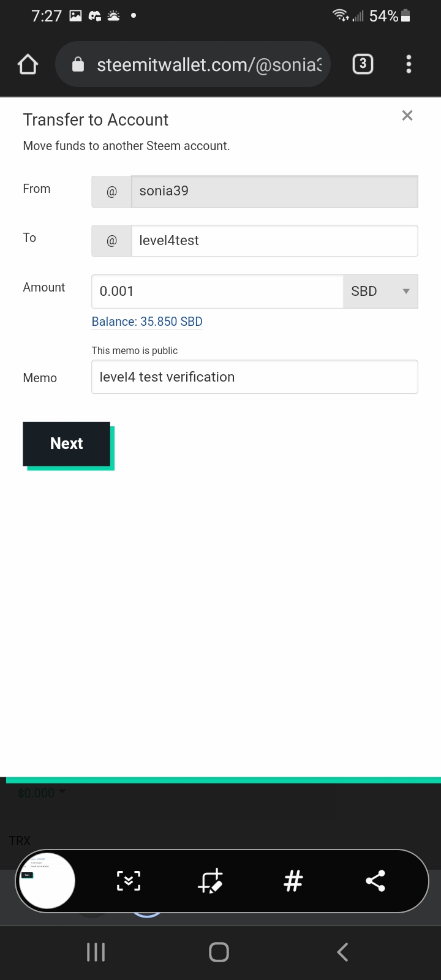
Task: Close the Transfer to Account dialog
Action: [x=407, y=116]
